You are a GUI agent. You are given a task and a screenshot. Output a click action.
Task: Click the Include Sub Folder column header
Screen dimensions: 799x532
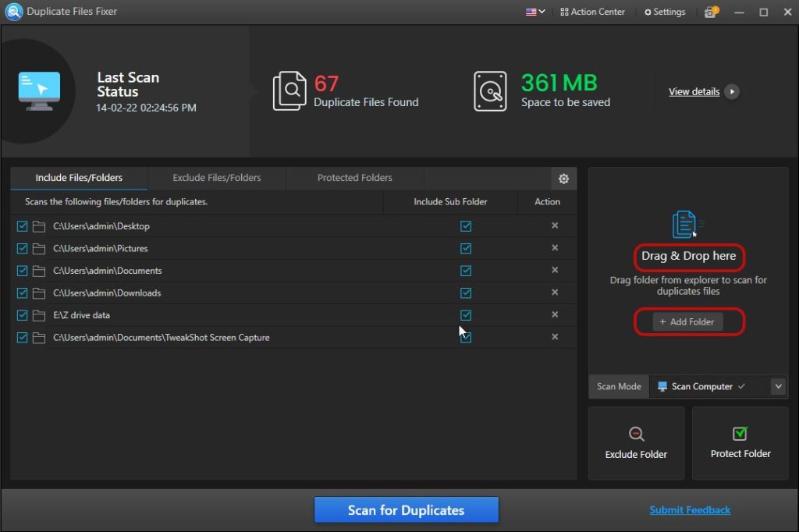coord(450,202)
